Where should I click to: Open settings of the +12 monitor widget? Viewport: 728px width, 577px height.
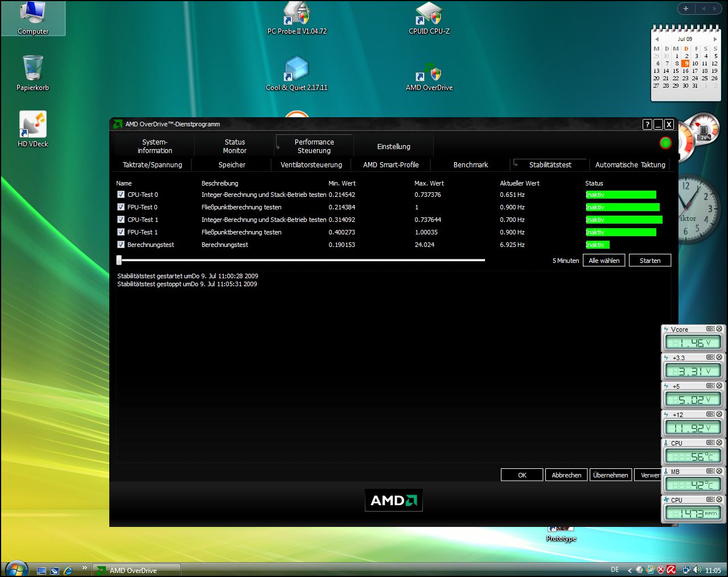click(710, 414)
